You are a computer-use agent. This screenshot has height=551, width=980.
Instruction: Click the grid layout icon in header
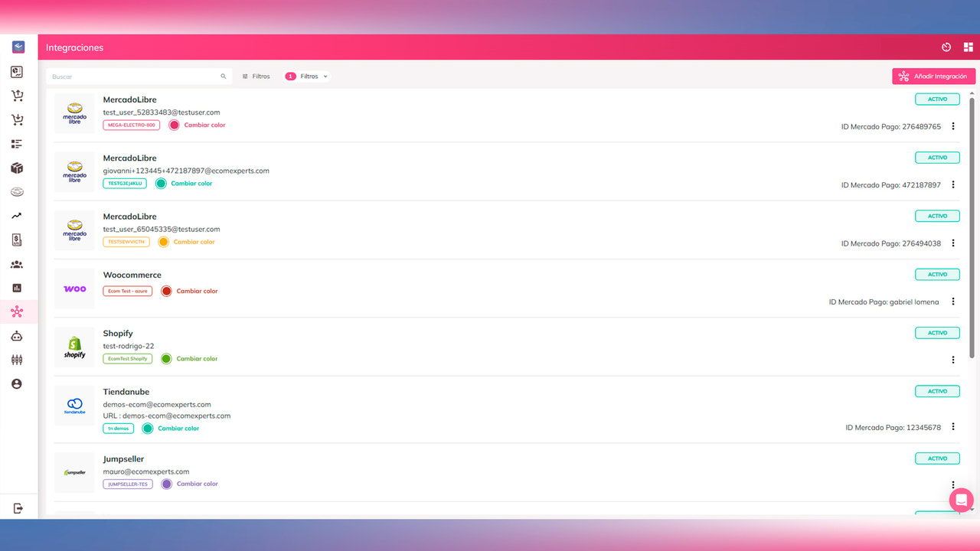tap(968, 47)
